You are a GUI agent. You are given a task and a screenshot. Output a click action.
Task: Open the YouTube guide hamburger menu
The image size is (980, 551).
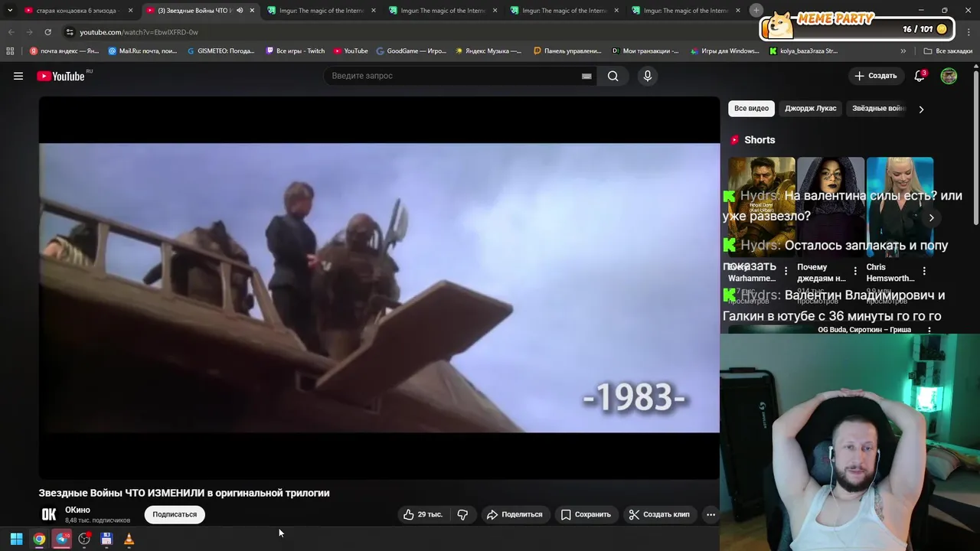(x=18, y=76)
